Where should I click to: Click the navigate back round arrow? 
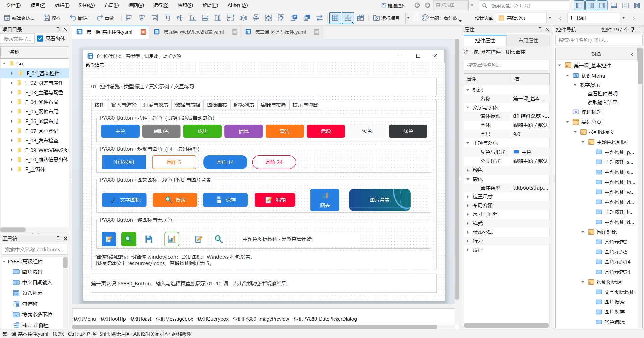417,5
